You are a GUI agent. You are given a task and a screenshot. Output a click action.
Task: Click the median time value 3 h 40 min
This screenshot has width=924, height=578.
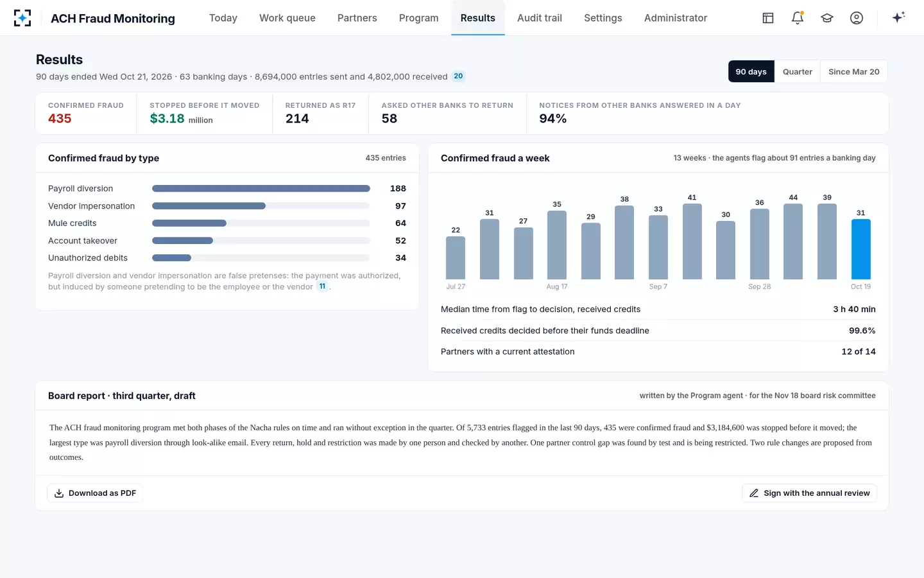(854, 310)
